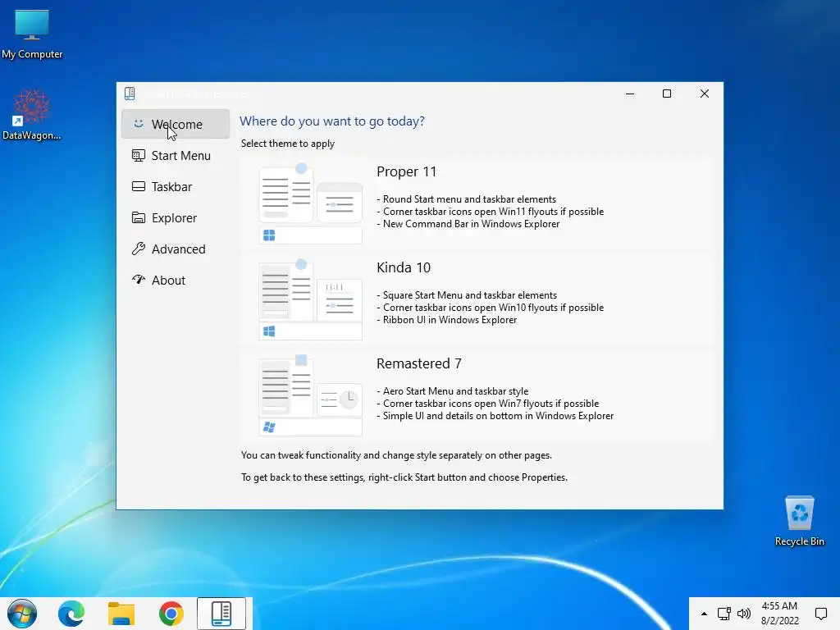This screenshot has height=630, width=840.
Task: Select the Recycle Bin desktop icon
Action: coord(799,521)
